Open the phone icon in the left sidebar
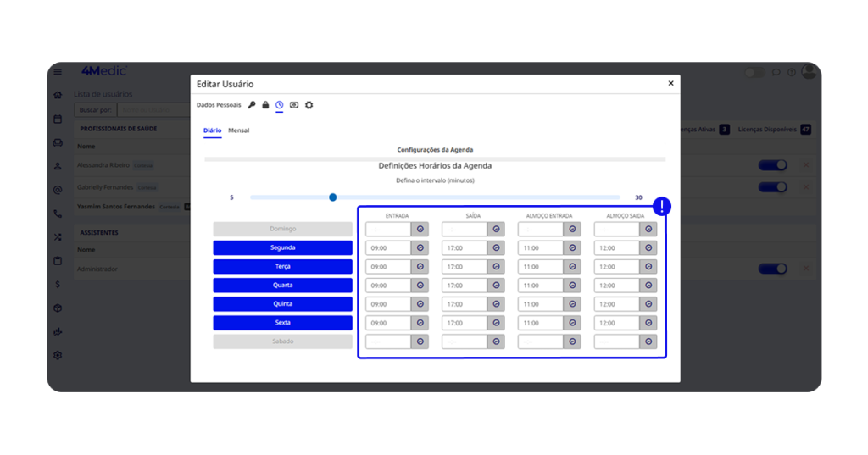The width and height of the screenshot is (868, 455). coord(58,214)
